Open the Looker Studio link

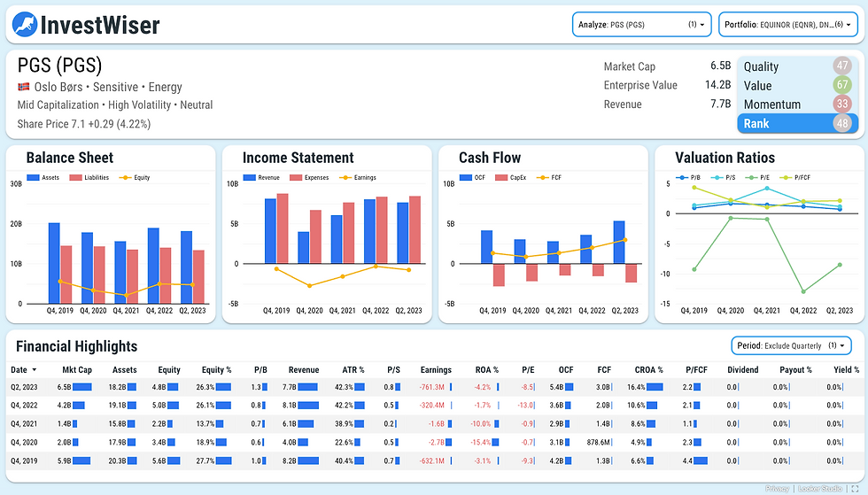[820, 488]
